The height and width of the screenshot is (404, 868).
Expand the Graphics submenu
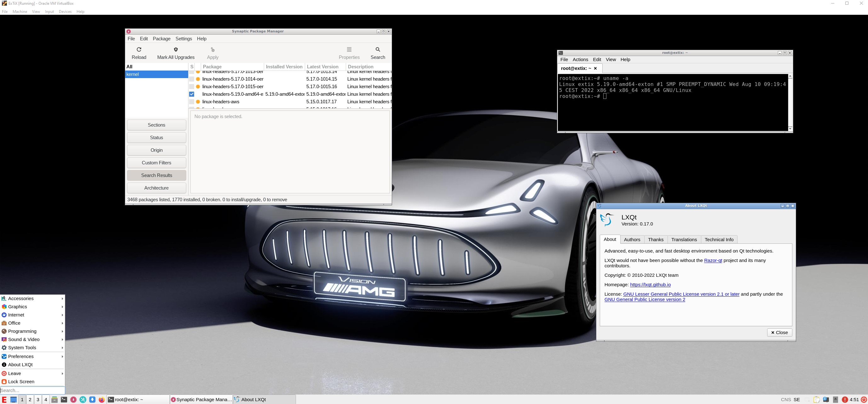tap(32, 307)
